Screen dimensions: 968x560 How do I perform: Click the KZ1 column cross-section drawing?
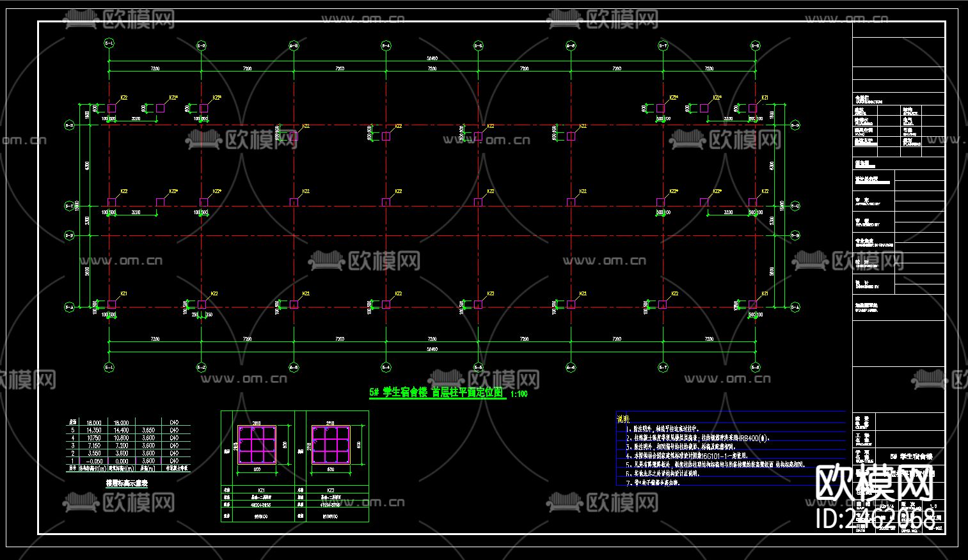click(x=257, y=444)
